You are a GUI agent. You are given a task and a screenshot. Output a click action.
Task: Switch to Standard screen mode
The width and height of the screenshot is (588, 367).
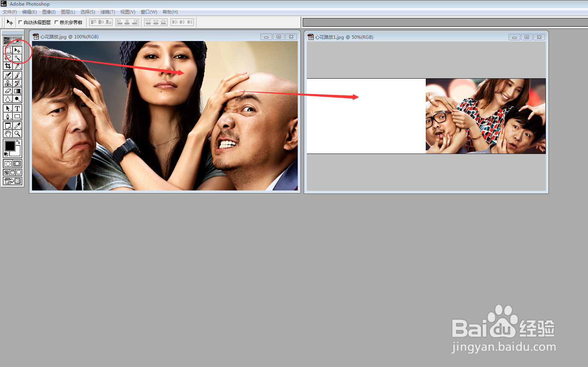[6, 172]
